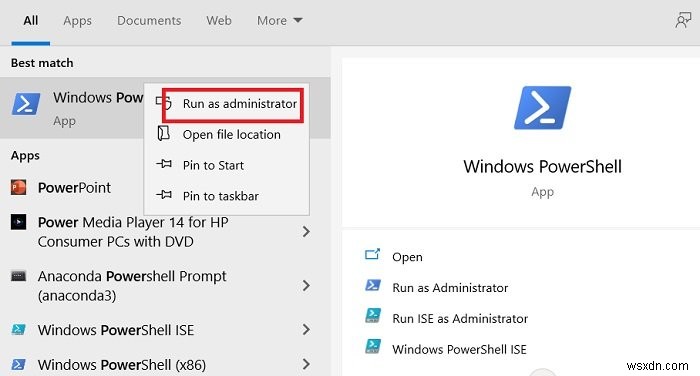Click the icon beside Windows PowerShell ISE action
Image resolution: width=700 pixels, height=376 pixels.
click(x=373, y=347)
